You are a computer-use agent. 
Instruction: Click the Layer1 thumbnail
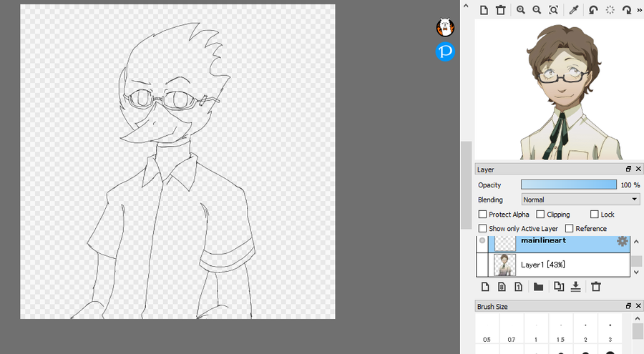point(504,265)
